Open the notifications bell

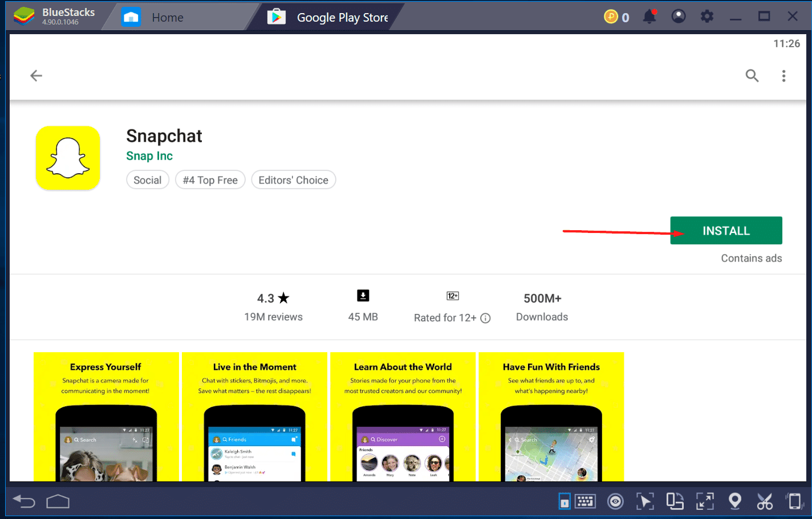649,17
